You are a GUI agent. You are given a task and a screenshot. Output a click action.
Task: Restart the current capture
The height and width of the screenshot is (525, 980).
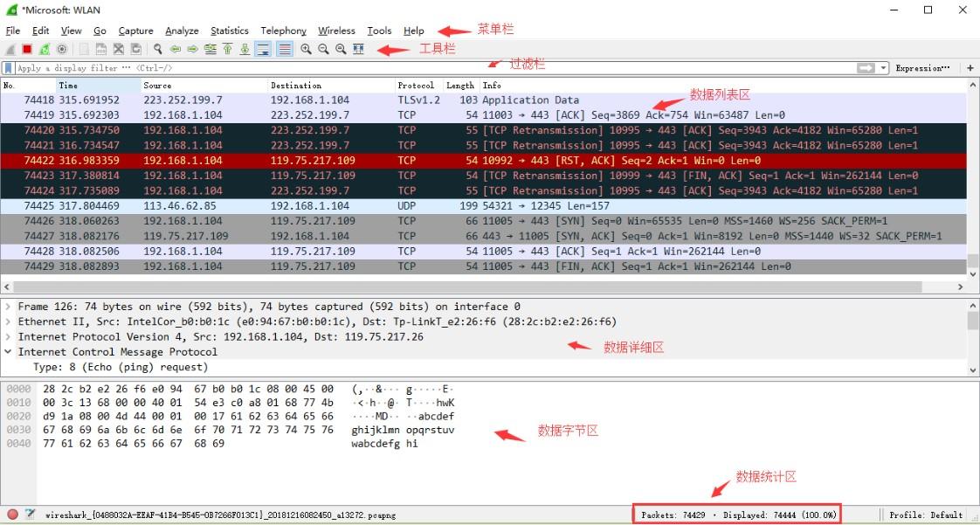click(45, 50)
